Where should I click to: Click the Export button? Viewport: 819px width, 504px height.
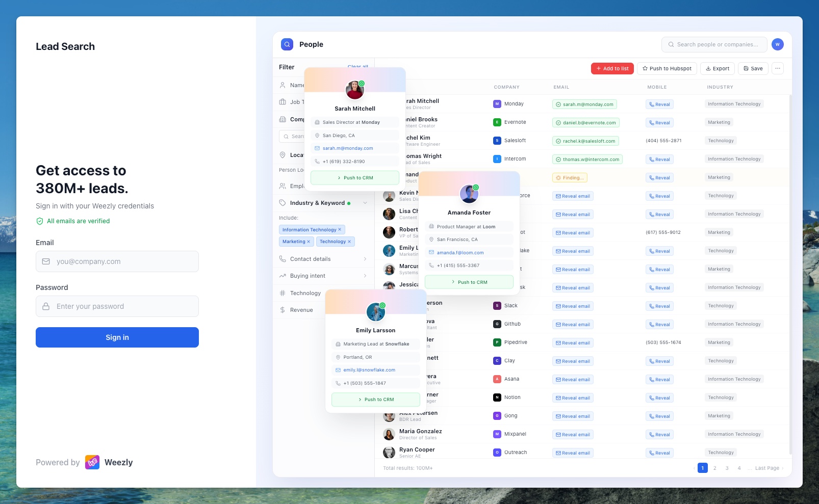point(718,68)
